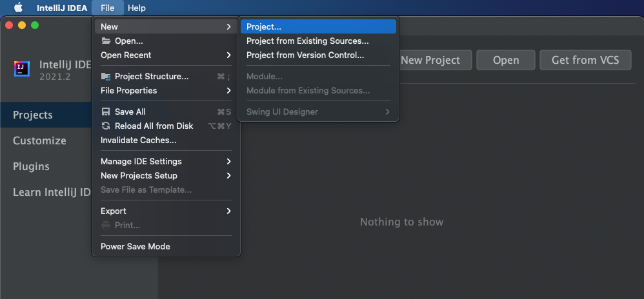Open the Apple menu icon
The image size is (644, 299).
click(19, 8)
